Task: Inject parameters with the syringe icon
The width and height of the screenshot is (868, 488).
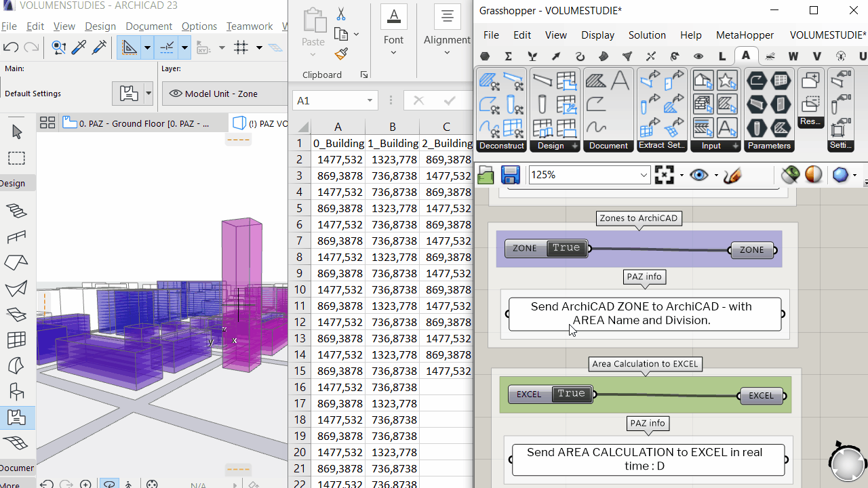Action: click(x=99, y=47)
